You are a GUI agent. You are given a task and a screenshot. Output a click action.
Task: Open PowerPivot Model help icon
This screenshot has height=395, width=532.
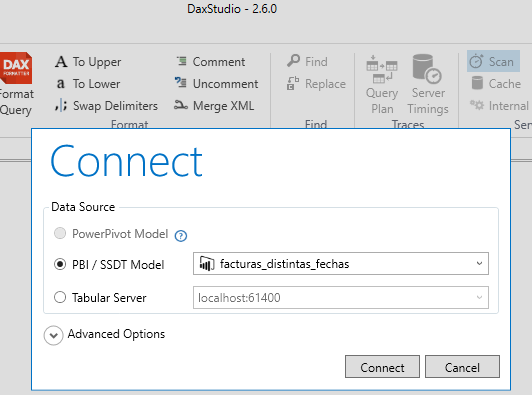tap(181, 236)
